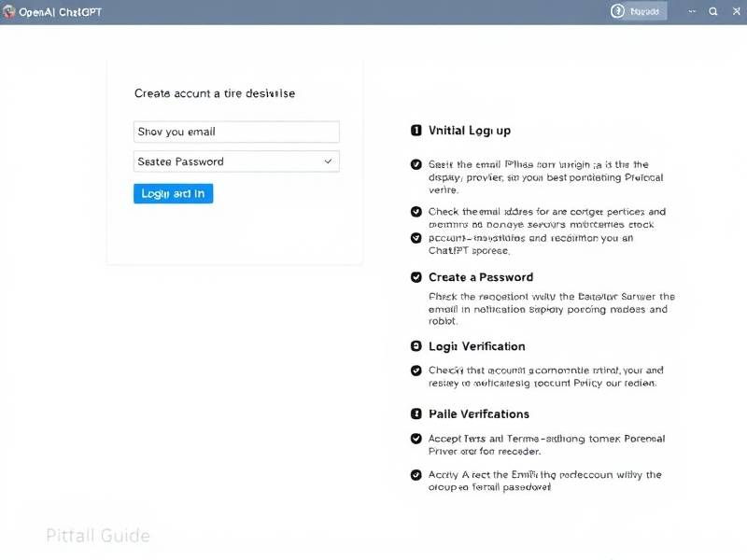Click the step icon beside 'Palle Verifcations'
This screenshot has height=560, width=747.
416,413
